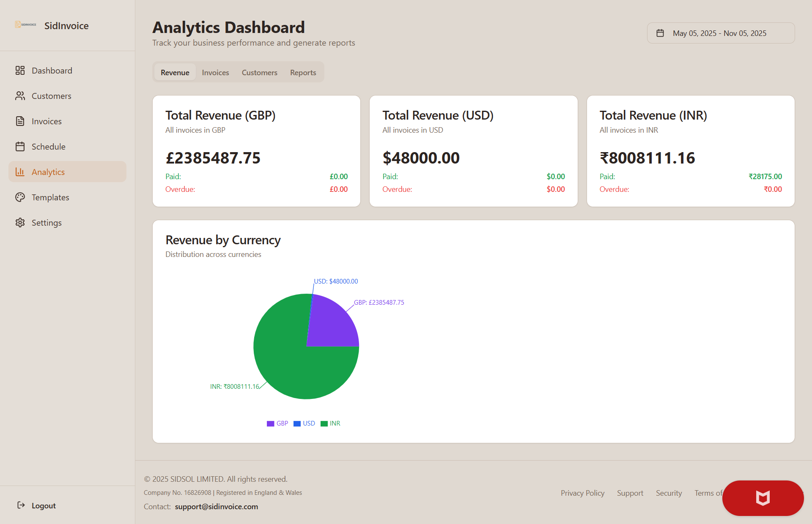Switch to the Customers tab
The width and height of the screenshot is (812, 524).
coord(259,72)
